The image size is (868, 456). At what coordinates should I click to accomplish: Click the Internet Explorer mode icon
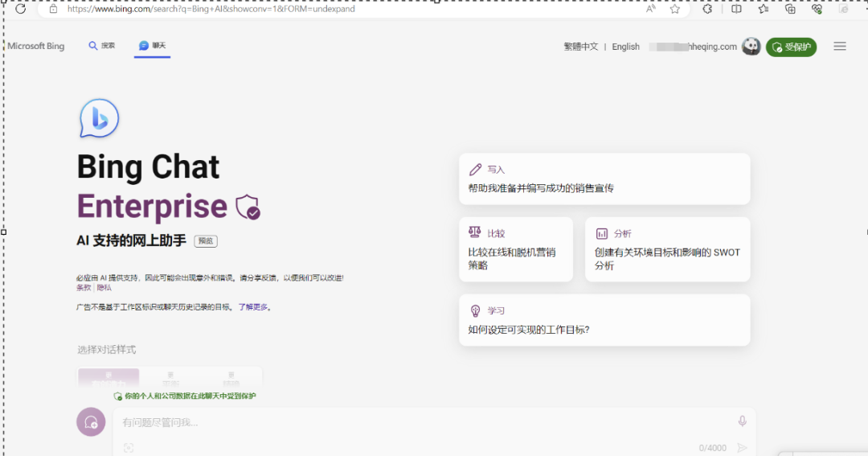click(x=844, y=9)
